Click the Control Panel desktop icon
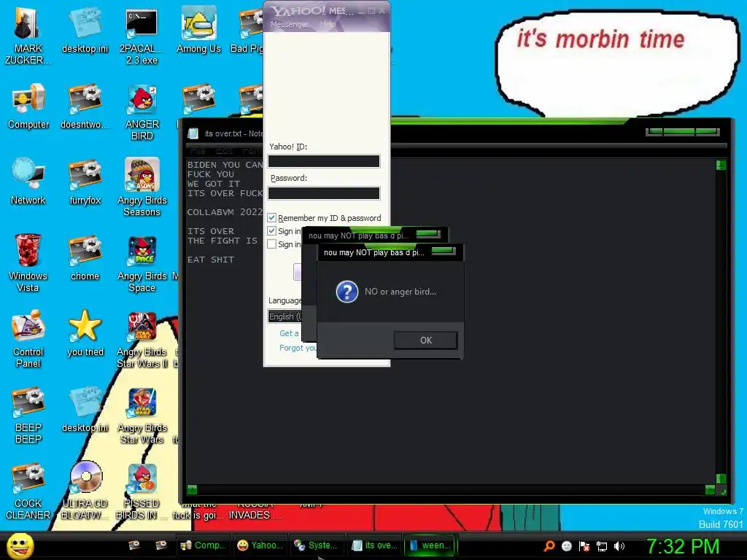The width and height of the screenshot is (747, 560). (x=28, y=338)
